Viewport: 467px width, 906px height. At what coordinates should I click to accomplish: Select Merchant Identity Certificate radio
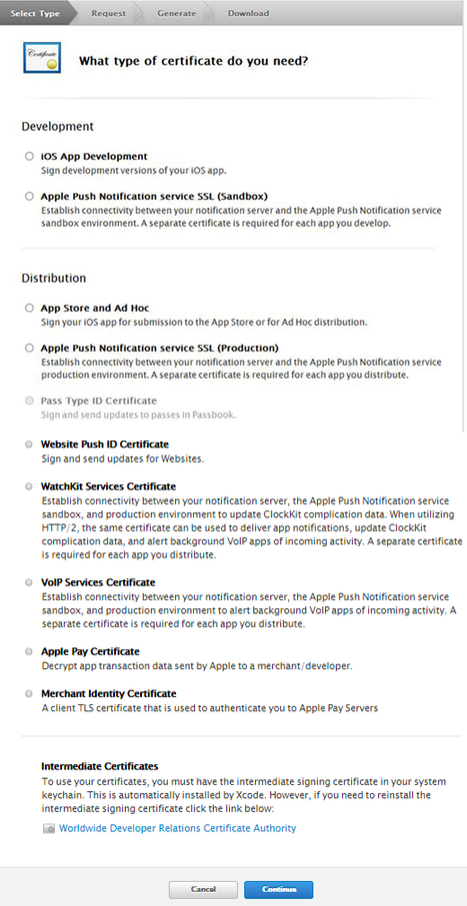point(29,694)
